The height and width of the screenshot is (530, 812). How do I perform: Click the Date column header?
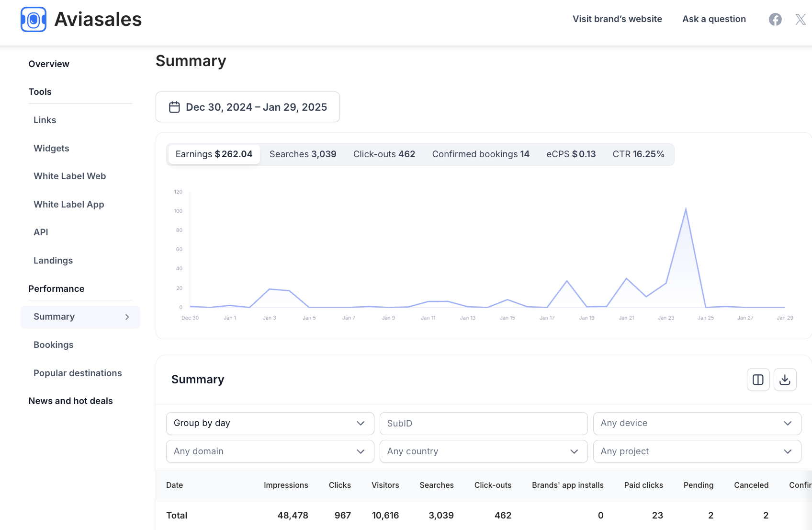coord(174,485)
